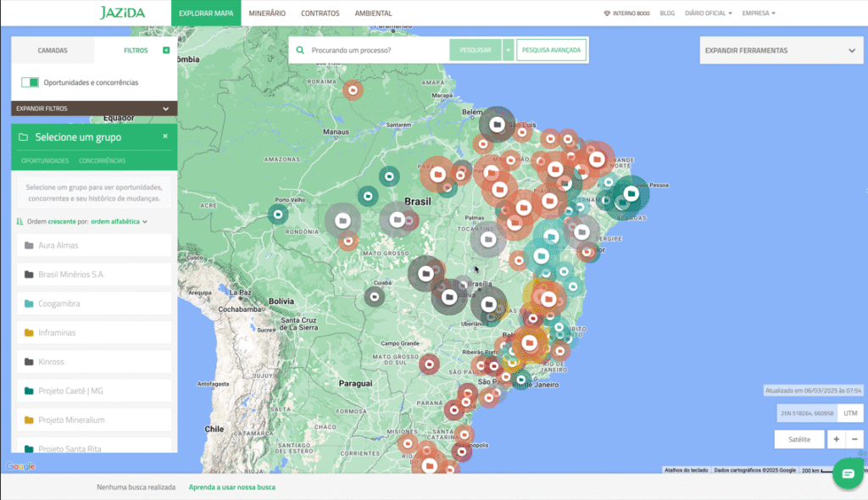Image resolution: width=868 pixels, height=500 pixels.
Task: Zoom in on the map
Action: (837, 439)
